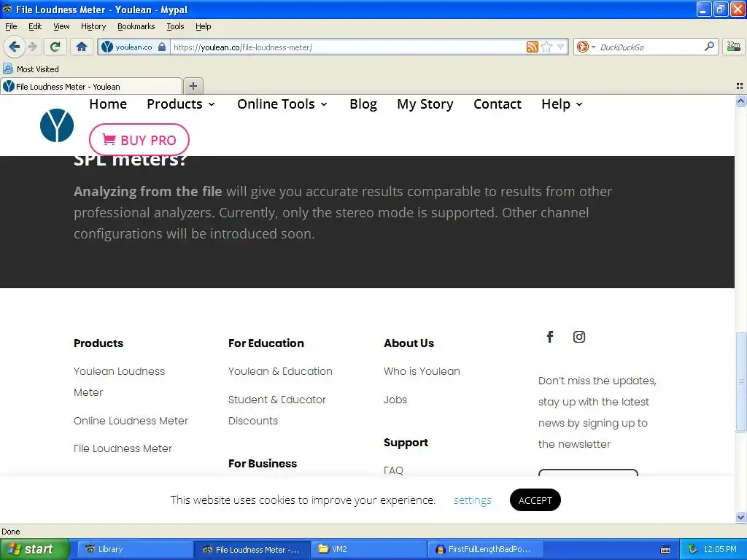Screen dimensions: 747x560
Task: Open the History menu
Action: pyautogui.click(x=93, y=26)
